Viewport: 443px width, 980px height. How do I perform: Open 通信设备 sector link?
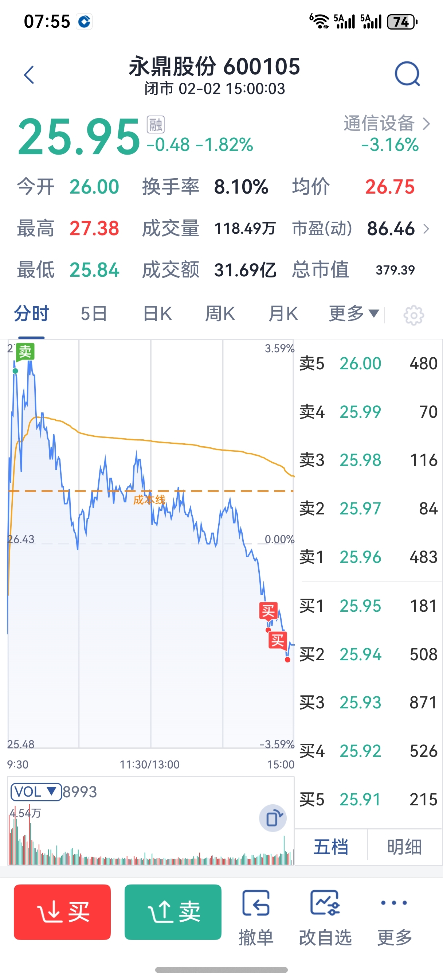coord(387,124)
